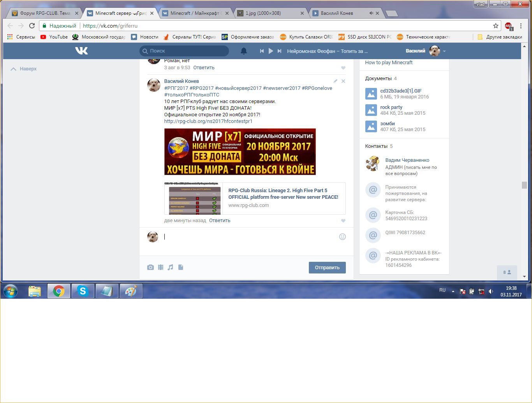Open How to play Minecraft link
Screen dimensions: 532x403
(389, 63)
